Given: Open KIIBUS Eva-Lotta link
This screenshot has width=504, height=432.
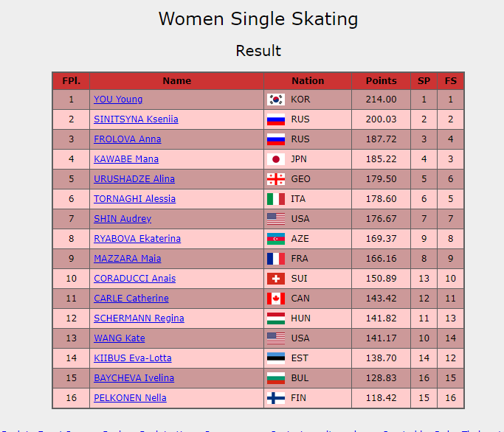Looking at the screenshot, I should pyautogui.click(x=133, y=358).
